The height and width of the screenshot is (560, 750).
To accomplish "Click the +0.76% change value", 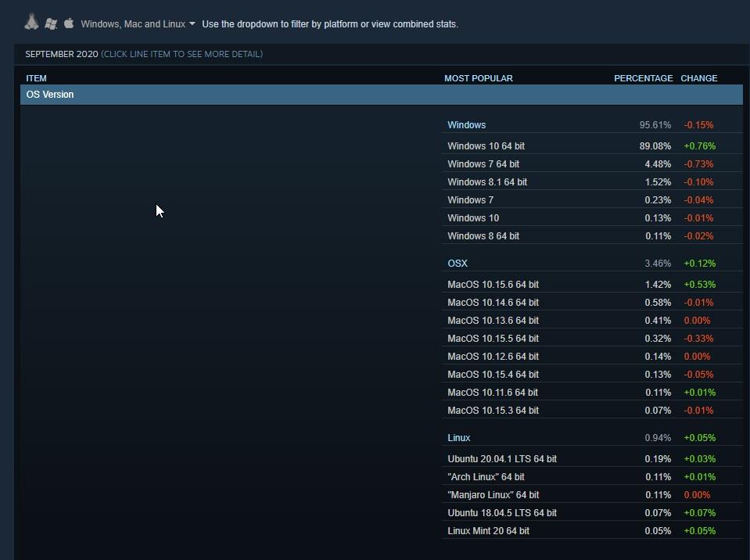I will click(699, 145).
